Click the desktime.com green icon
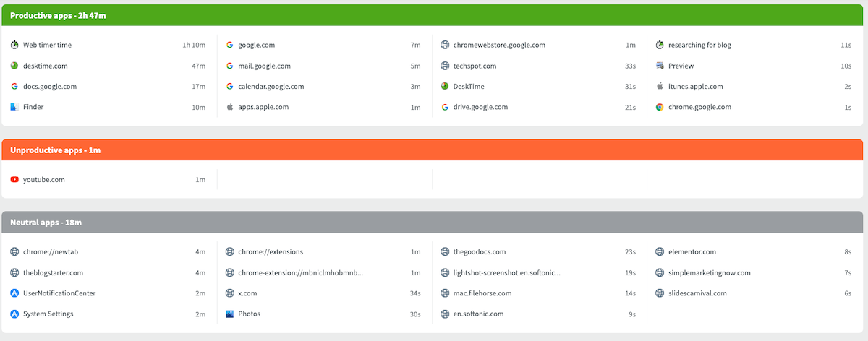The width and height of the screenshot is (868, 341). [14, 66]
